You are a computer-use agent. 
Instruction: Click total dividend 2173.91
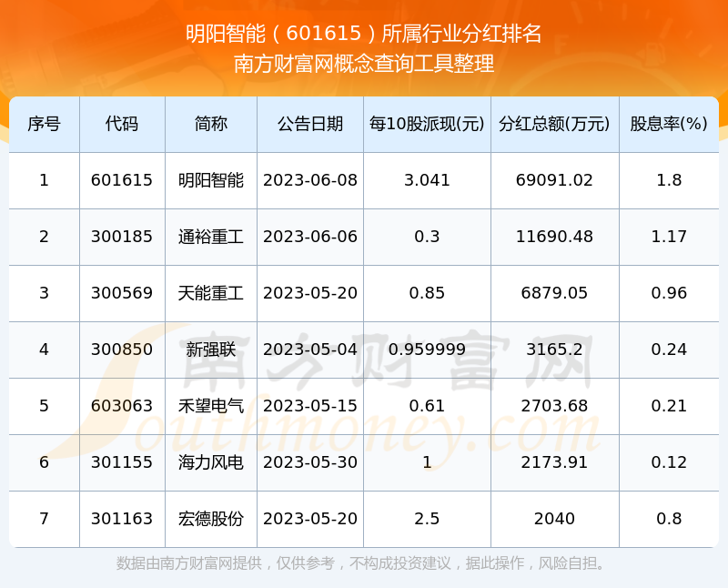coord(554,462)
